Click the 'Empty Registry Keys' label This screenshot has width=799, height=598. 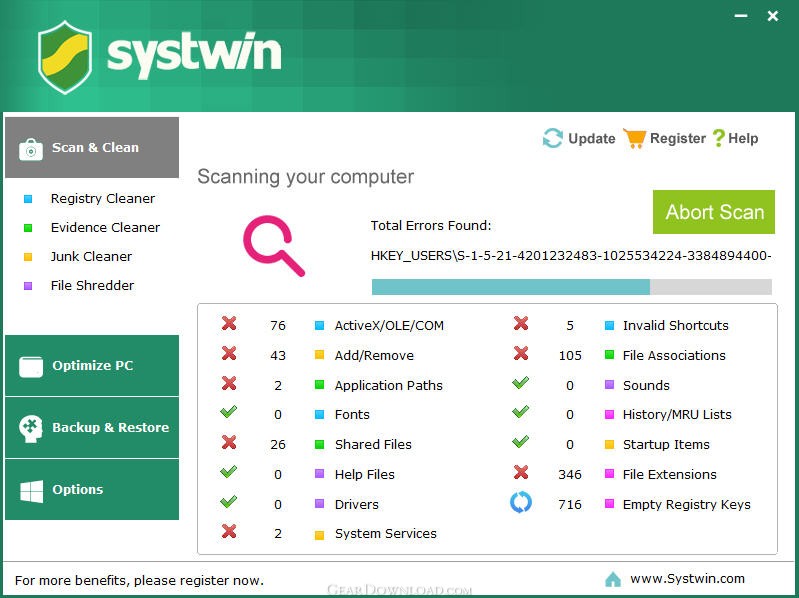coord(686,505)
